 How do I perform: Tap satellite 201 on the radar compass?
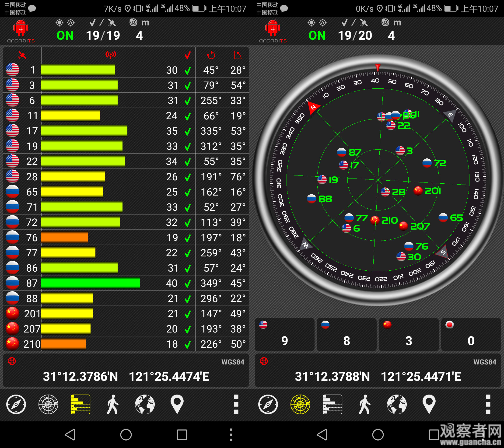(418, 191)
